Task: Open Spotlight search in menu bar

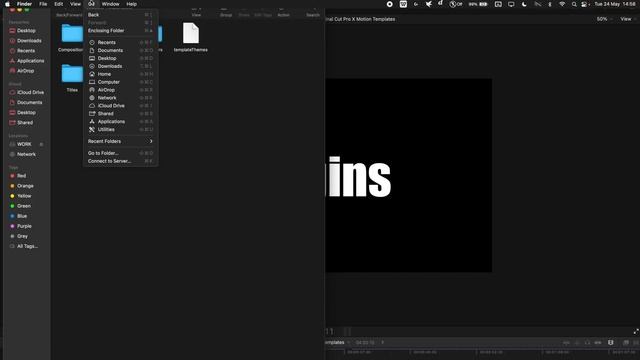Action: pyautogui.click(x=574, y=4)
